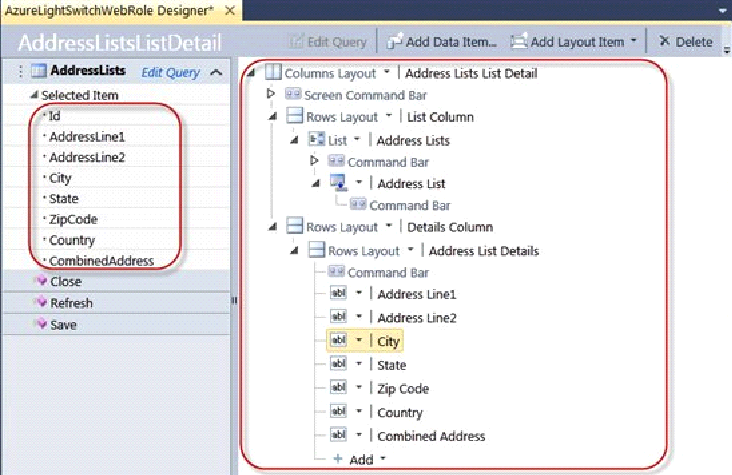Screen dimensions: 732x475
Task: Expand the Screen Command Bar node
Action: coord(270,95)
